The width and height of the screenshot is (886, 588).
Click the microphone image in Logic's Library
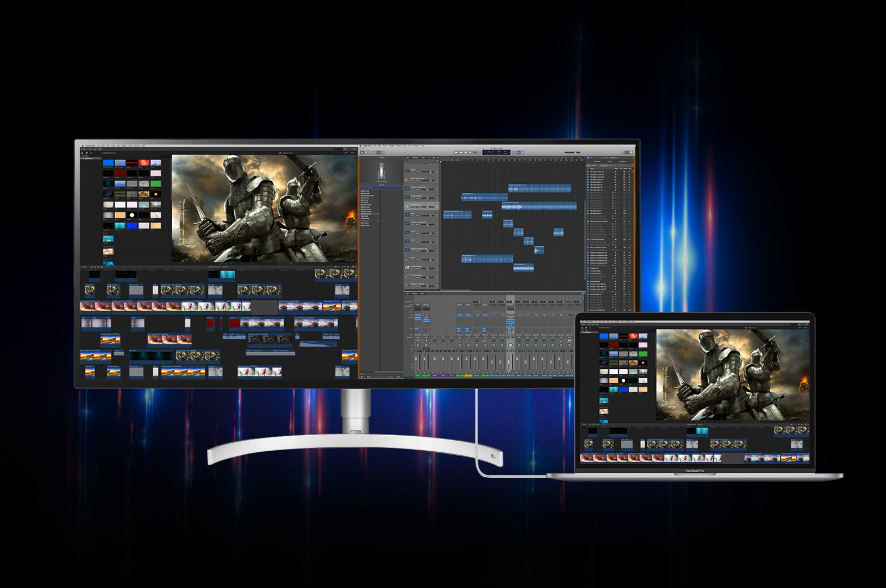click(x=382, y=172)
